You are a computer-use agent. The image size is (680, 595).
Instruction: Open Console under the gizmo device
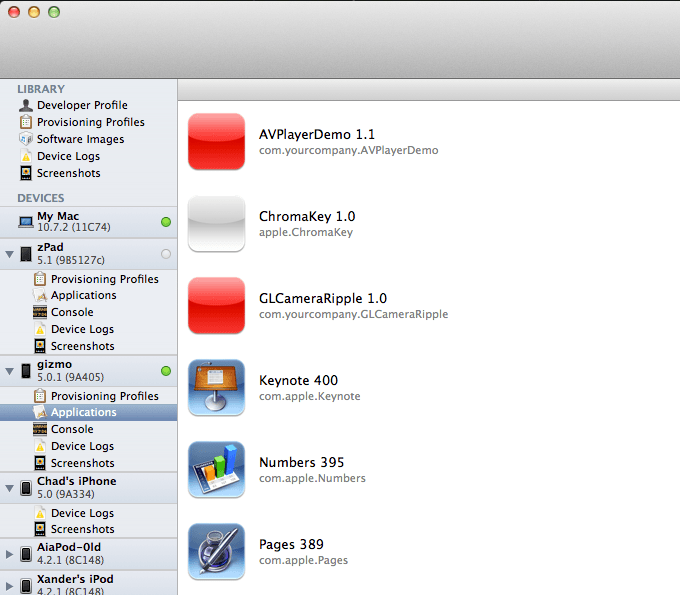click(72, 429)
